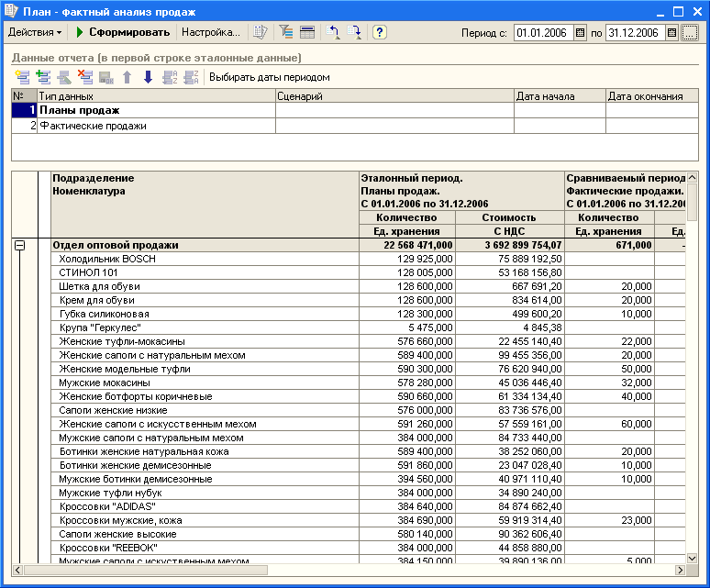Move the selected row down with blue arrow
Viewport: 710px width, 588px height.
click(148, 77)
